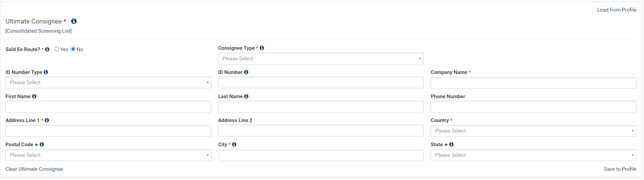The image size is (644, 180).
Task: Click Clear Ultimate Consignee link
Action: (34, 169)
